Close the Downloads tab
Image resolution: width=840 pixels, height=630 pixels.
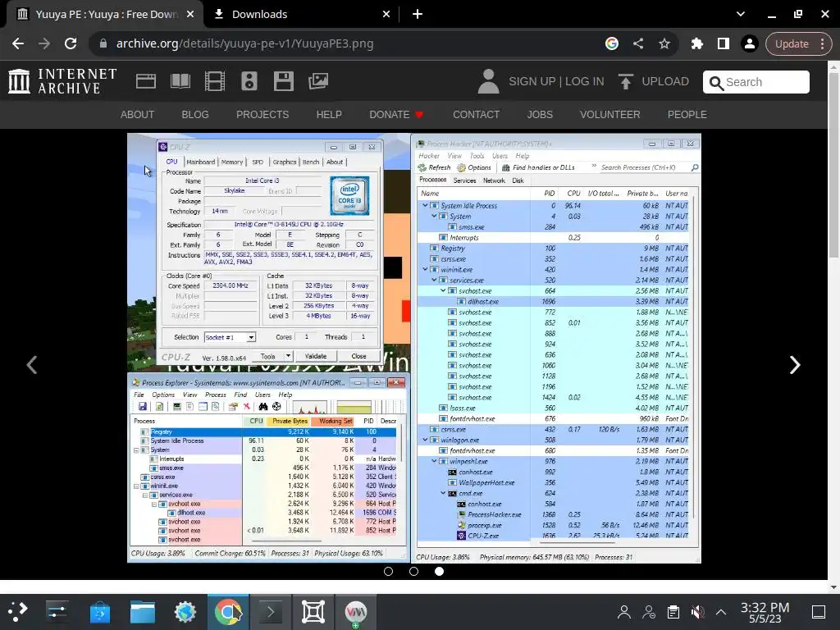click(x=386, y=15)
